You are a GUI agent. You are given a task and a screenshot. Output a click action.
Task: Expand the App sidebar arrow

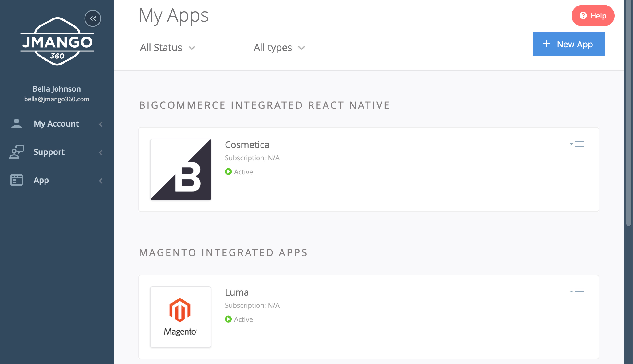click(x=101, y=181)
